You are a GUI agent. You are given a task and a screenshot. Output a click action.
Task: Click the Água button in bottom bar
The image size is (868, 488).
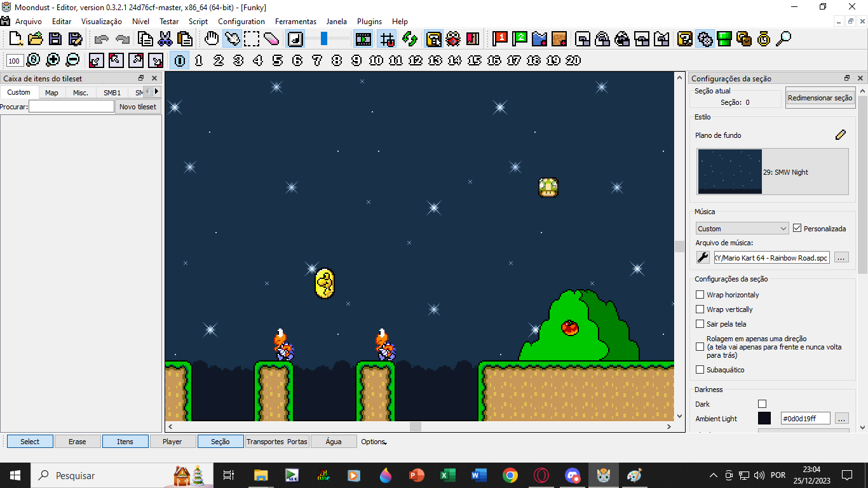tap(334, 442)
